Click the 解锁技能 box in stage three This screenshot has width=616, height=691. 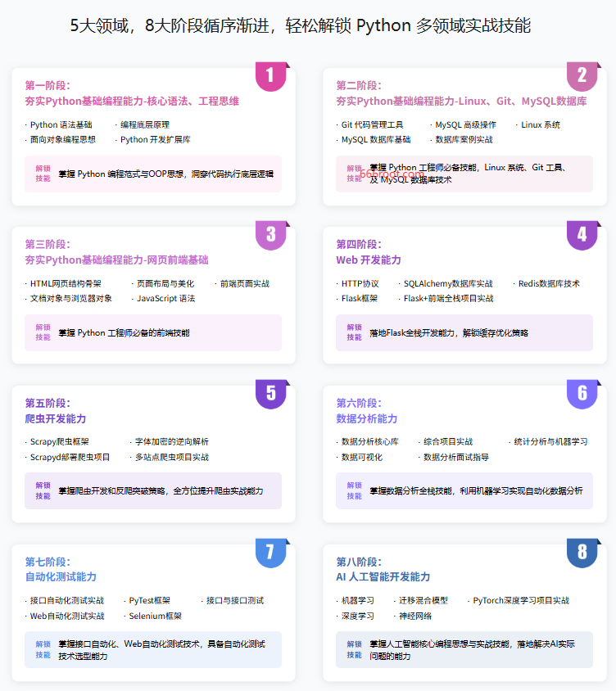(153, 333)
